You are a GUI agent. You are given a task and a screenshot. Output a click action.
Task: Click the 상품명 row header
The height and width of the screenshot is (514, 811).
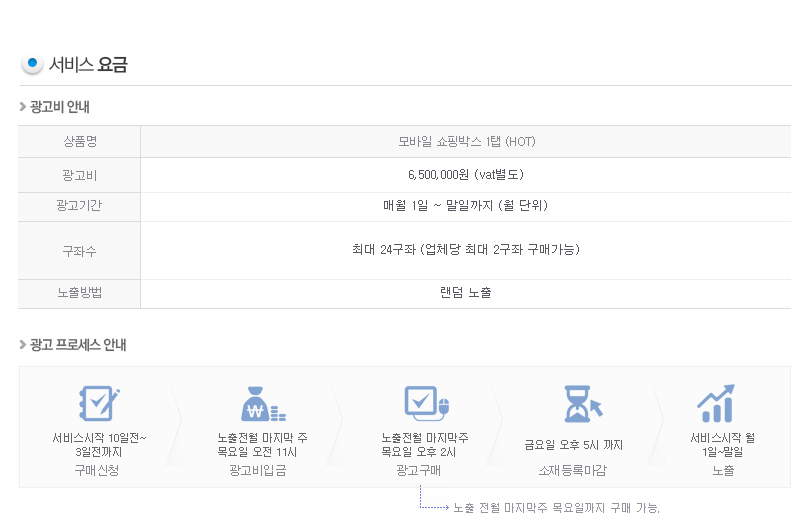80,142
